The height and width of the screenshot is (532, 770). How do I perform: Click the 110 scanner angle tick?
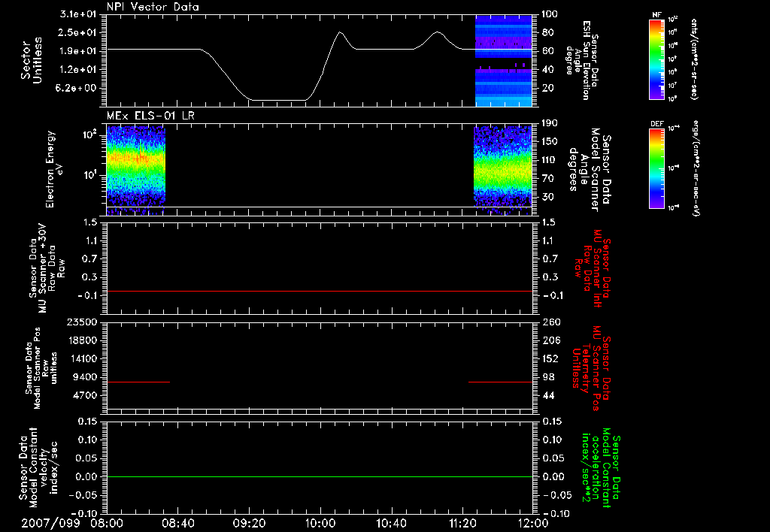tap(550, 160)
